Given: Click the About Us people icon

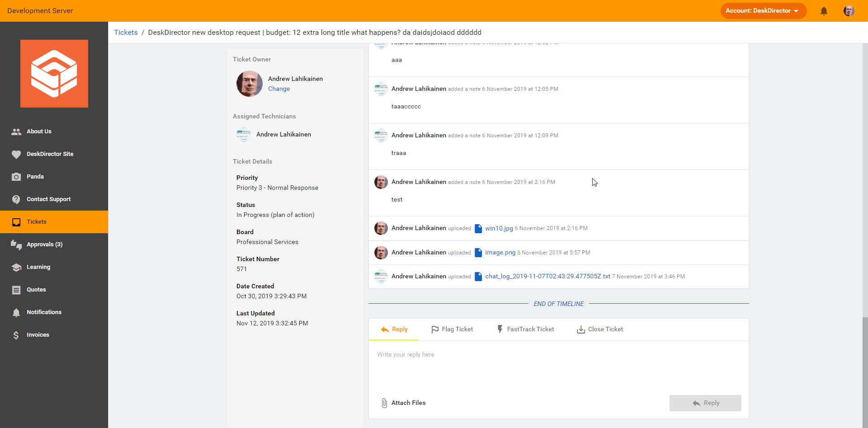Looking at the screenshot, I should pyautogui.click(x=16, y=132).
